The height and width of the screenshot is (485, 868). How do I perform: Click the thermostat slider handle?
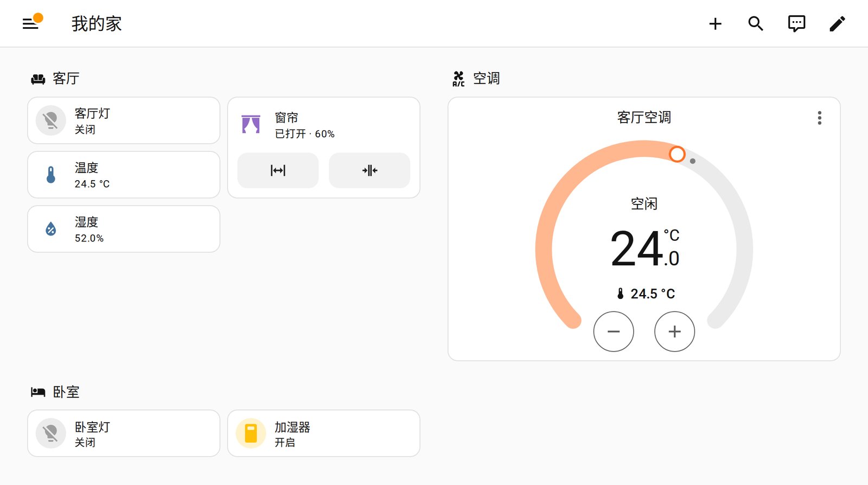tap(677, 154)
